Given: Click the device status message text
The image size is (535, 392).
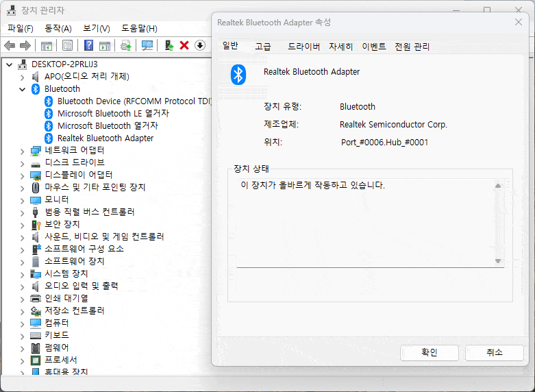Looking at the screenshot, I should (x=312, y=186).
